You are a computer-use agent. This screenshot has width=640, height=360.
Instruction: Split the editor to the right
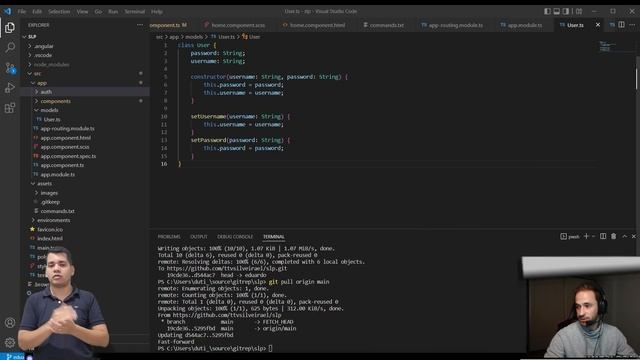[621, 25]
